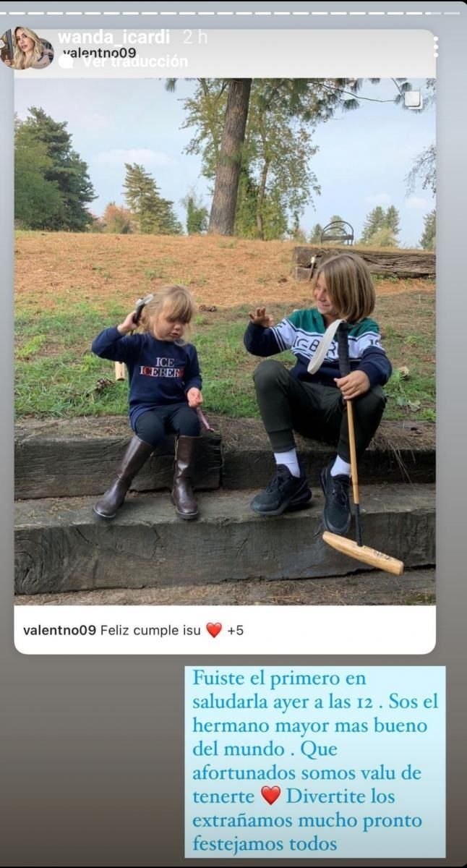Tap the Feliz cumple isu caption text
This screenshot has width=467, height=868.
click(151, 630)
